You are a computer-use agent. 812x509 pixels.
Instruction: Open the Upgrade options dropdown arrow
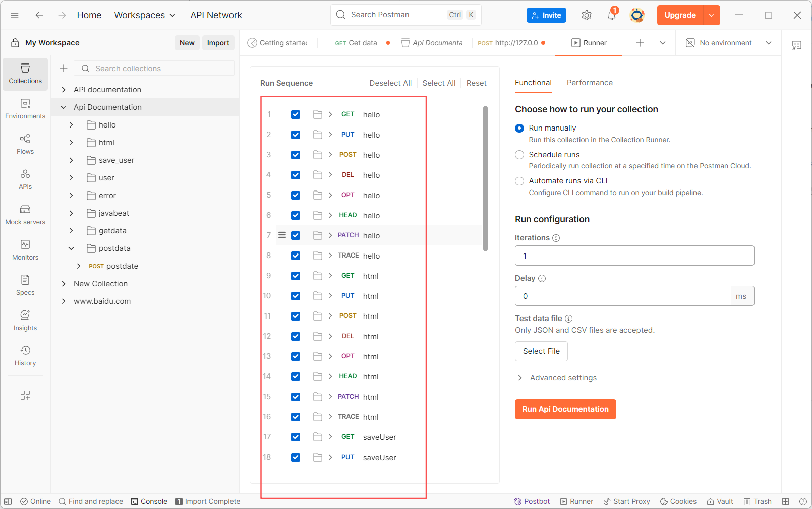pos(712,15)
